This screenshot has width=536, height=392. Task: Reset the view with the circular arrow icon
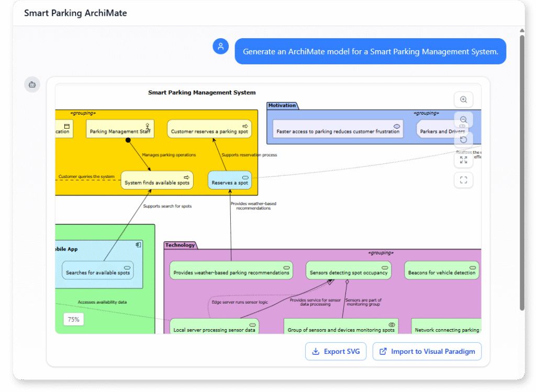[463, 139]
